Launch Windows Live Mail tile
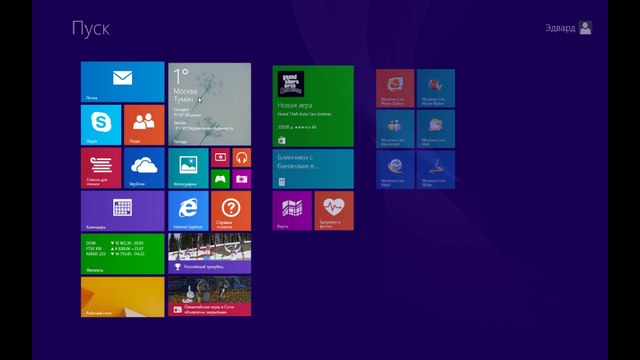 (436, 129)
